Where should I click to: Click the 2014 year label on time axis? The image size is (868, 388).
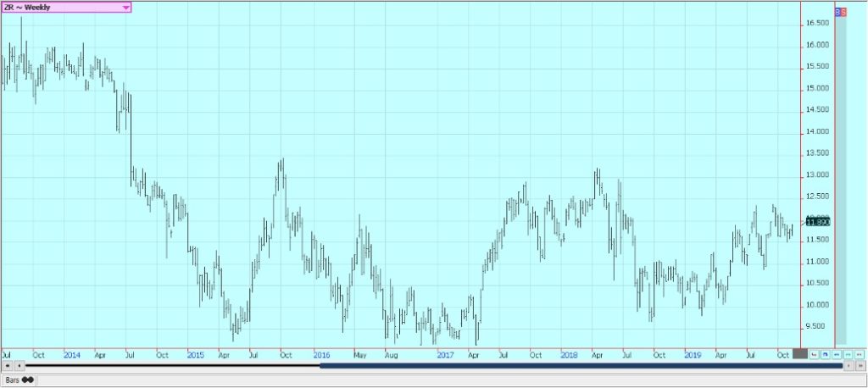[x=71, y=354]
